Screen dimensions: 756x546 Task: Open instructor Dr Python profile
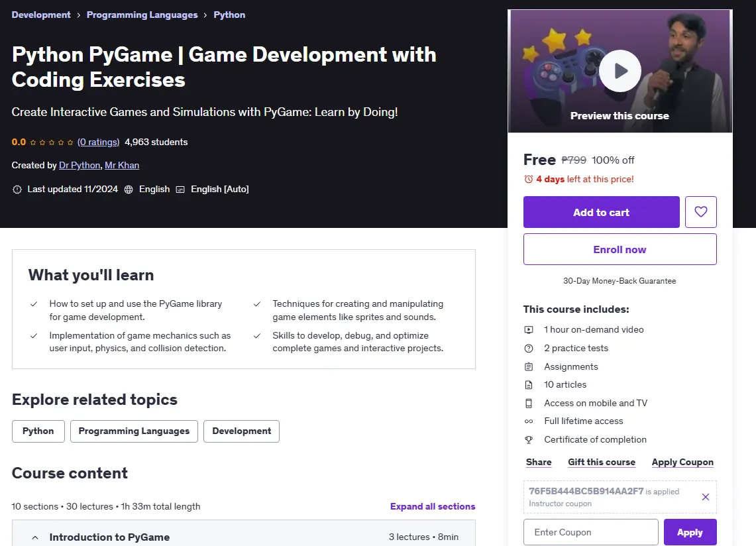click(x=80, y=166)
